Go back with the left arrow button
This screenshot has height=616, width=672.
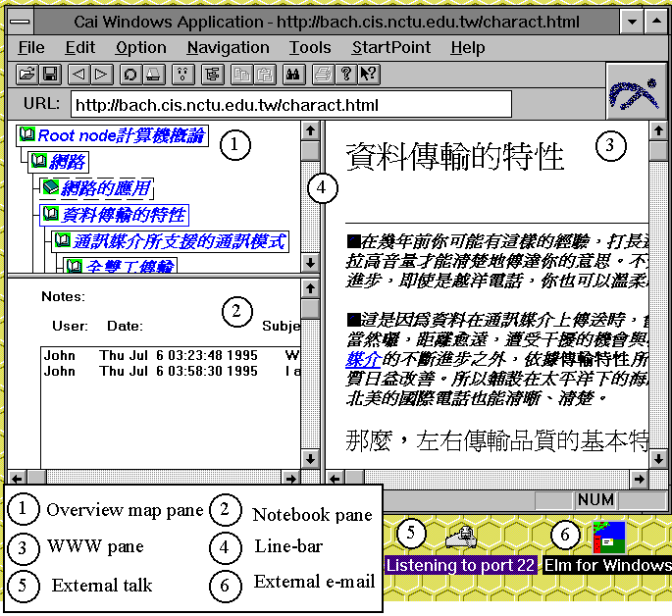(79, 74)
